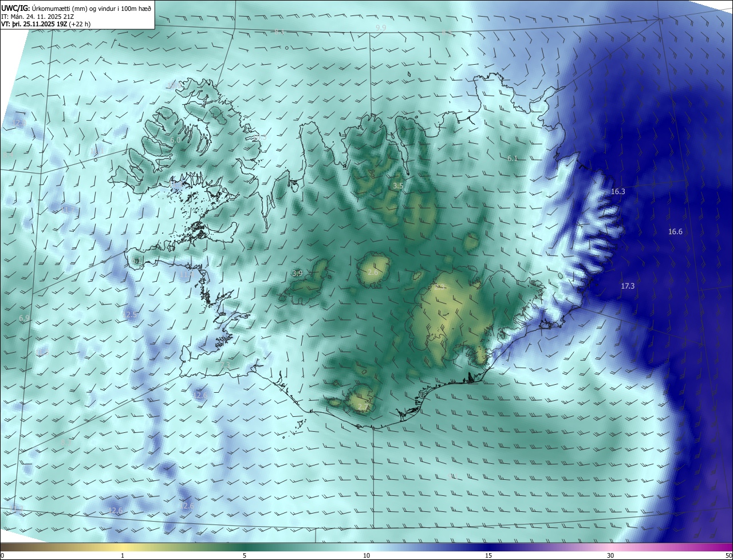Click the 0 tick on the colour scale
733x560 pixels.
[2, 556]
